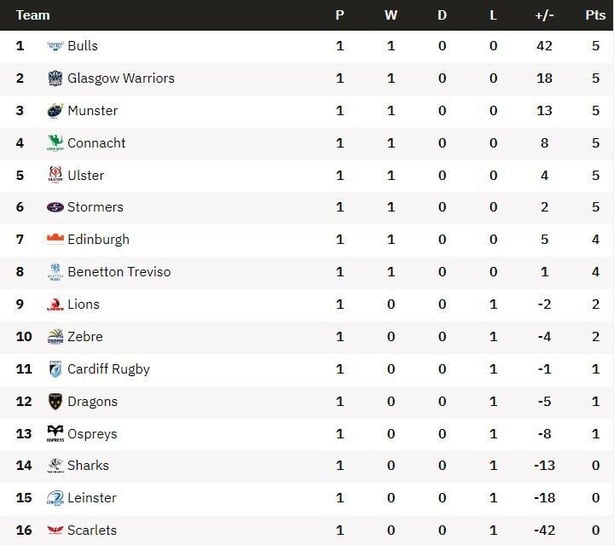
Task: Sort by the +/- column header
Action: tap(544, 15)
